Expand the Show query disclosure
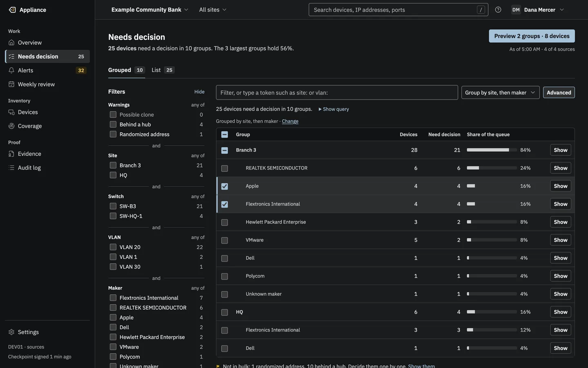 (334, 109)
